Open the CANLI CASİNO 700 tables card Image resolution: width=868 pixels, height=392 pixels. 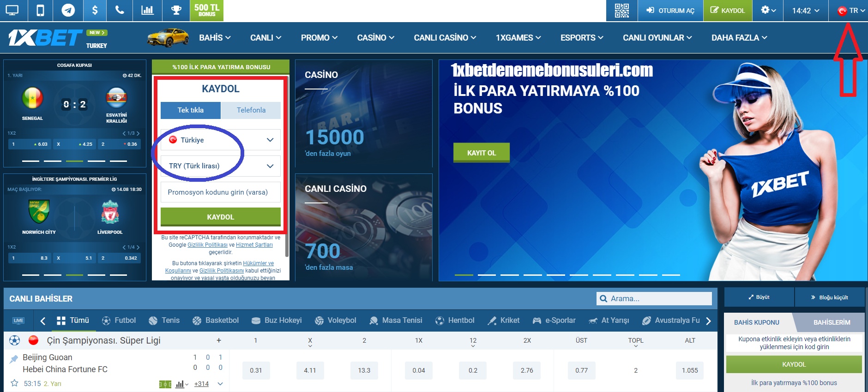click(x=364, y=227)
